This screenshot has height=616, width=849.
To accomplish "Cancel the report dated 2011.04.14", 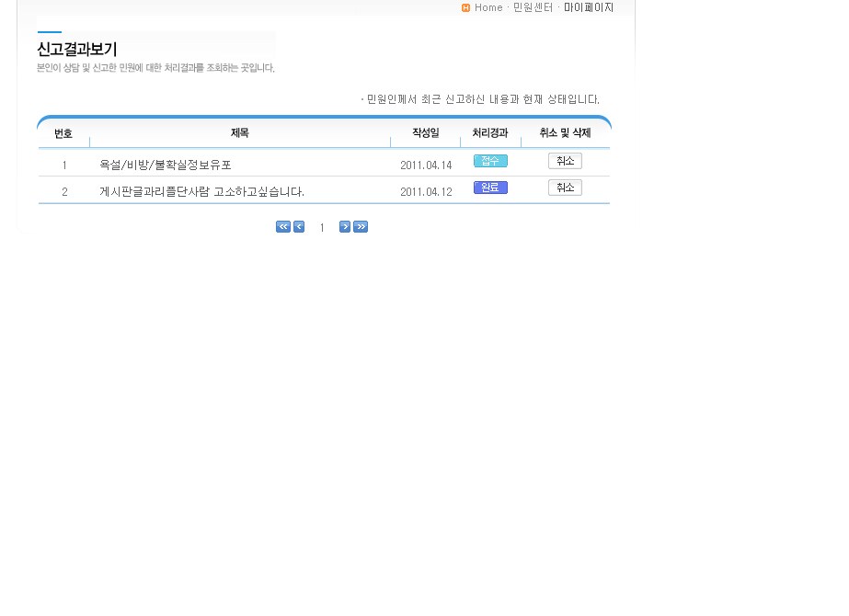I will coord(565,161).
